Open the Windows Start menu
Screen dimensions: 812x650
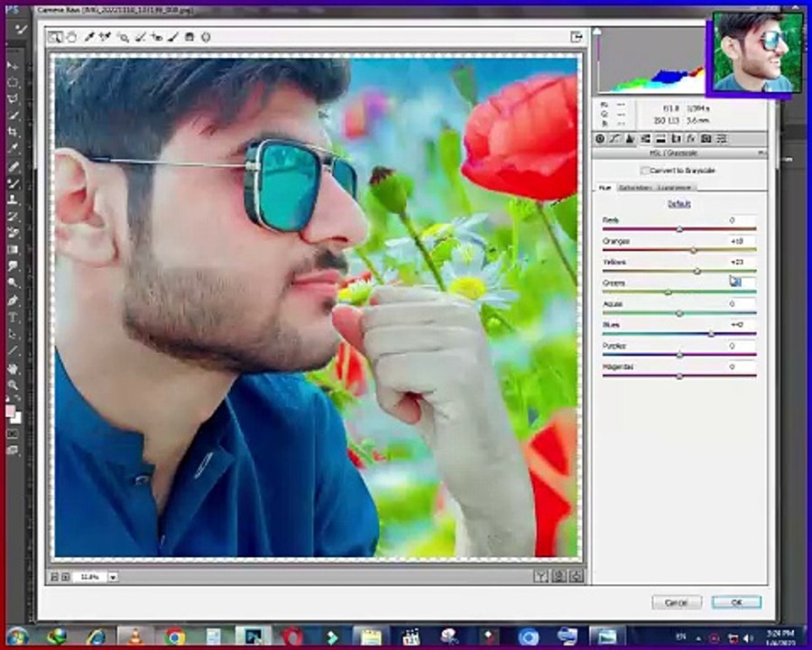point(17,636)
